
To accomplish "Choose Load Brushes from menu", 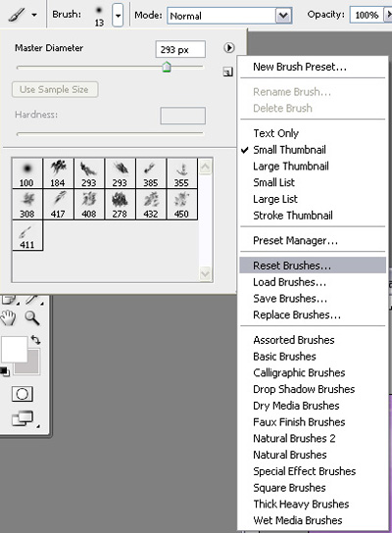I will click(289, 282).
